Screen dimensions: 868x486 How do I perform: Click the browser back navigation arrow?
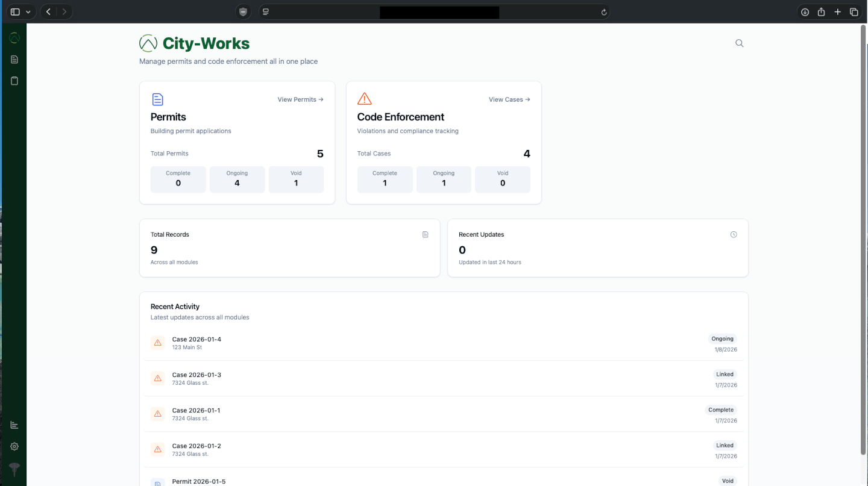[x=48, y=11]
